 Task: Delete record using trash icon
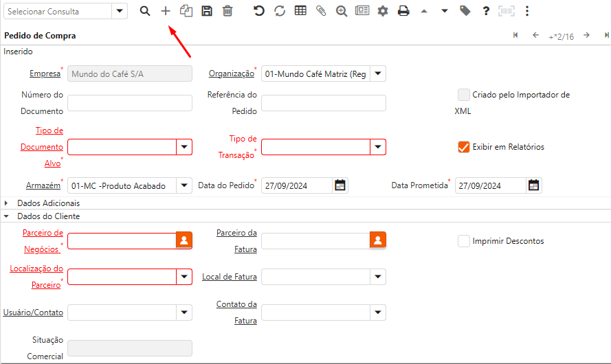click(x=227, y=11)
